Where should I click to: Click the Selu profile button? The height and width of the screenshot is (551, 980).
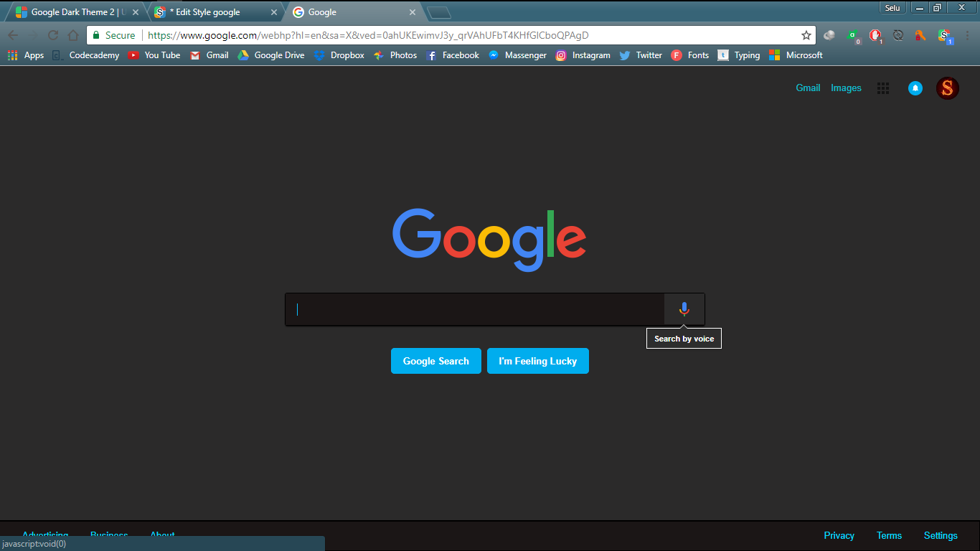[892, 7]
